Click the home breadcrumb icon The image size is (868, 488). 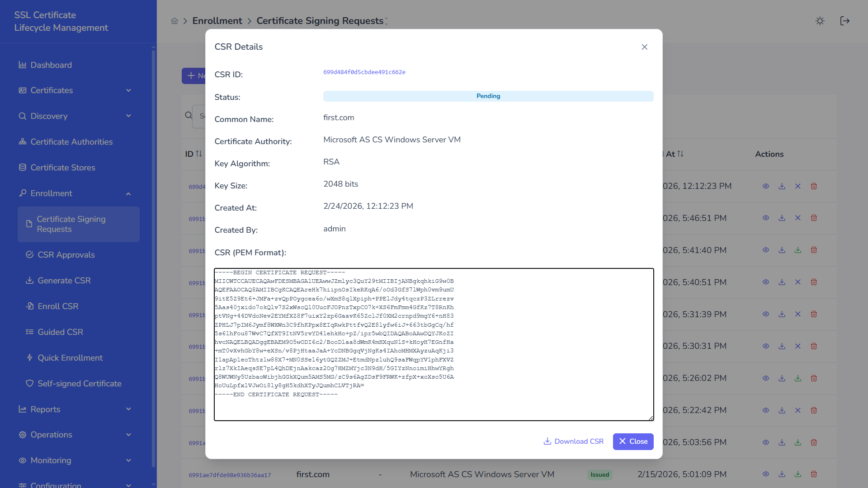pyautogui.click(x=175, y=21)
